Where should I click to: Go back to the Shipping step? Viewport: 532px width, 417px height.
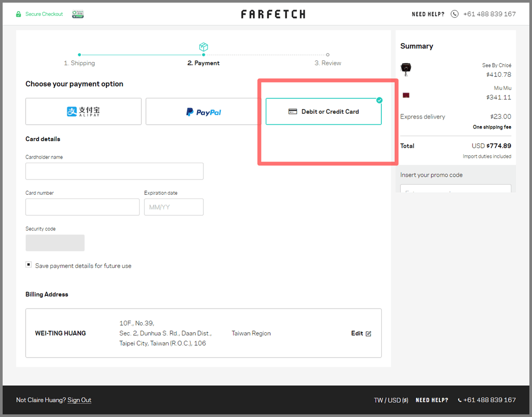click(x=80, y=63)
